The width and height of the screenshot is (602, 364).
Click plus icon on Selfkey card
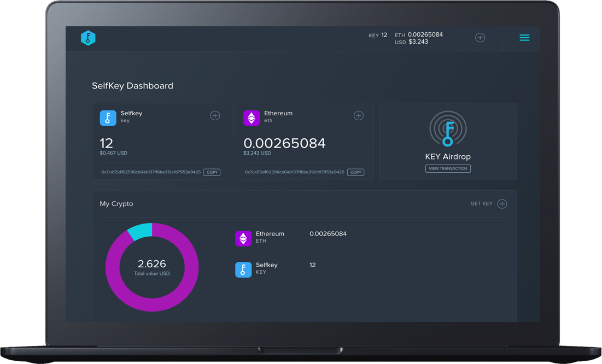(x=215, y=115)
